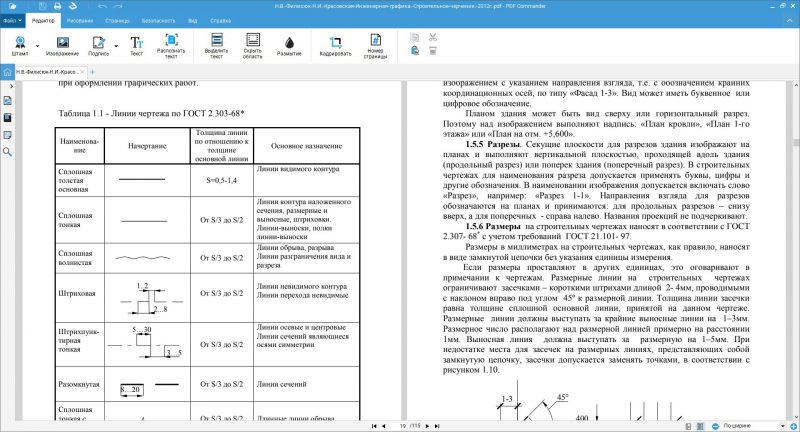Image resolution: width=800 pixels, height=432 pixels.
Task: Open the Файл menu
Action: tap(12, 21)
